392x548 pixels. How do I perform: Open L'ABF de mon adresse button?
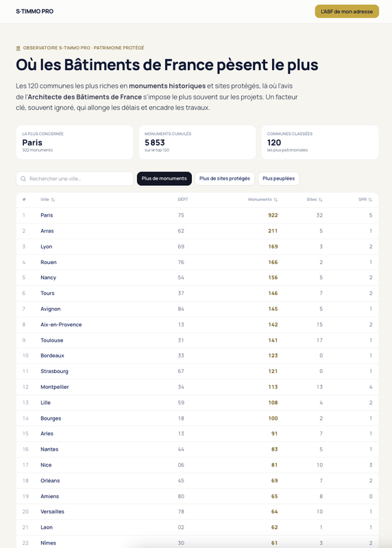[x=347, y=11]
